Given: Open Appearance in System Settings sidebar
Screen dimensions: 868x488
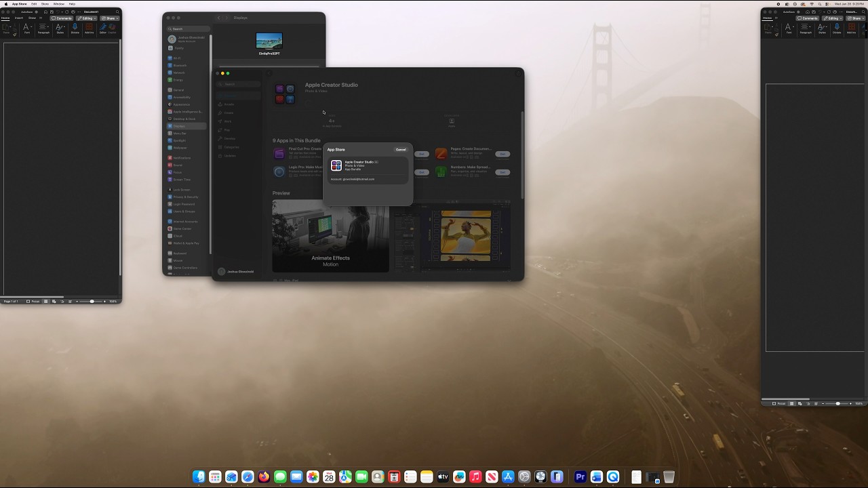Looking at the screenshot, I should tap(188, 104).
